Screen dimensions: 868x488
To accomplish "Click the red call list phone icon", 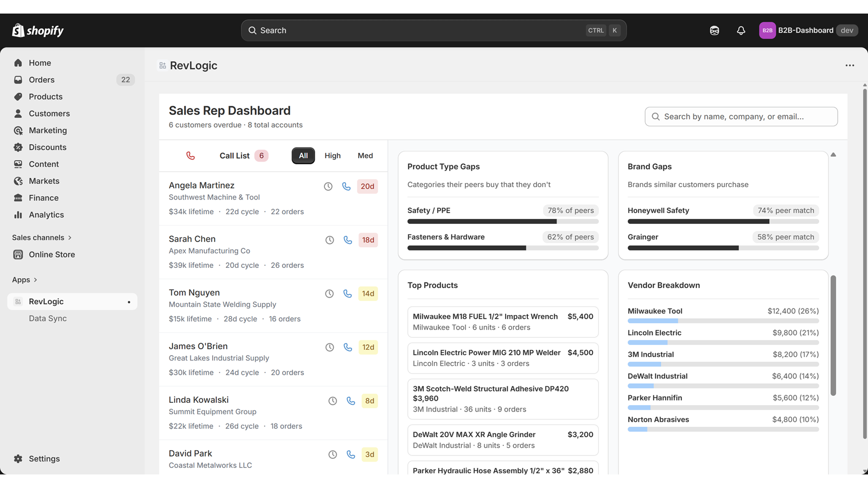I will 190,156.
